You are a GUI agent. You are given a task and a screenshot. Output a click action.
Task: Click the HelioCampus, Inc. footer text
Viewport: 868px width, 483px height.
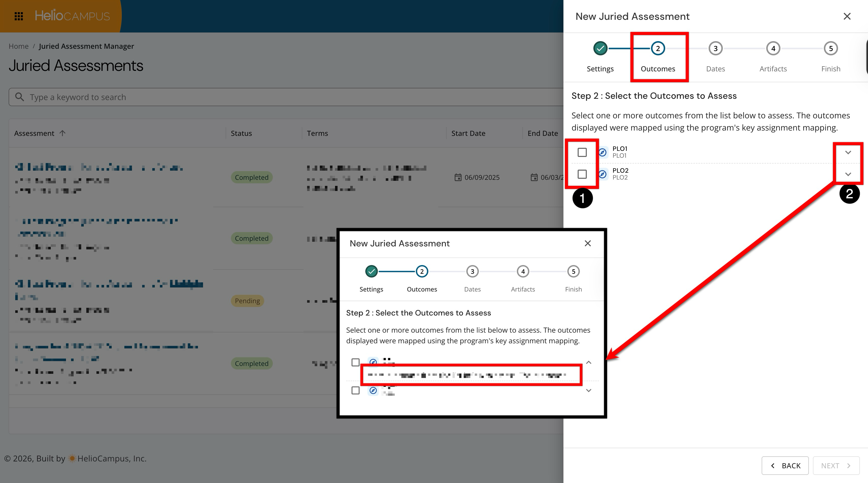pyautogui.click(x=112, y=458)
